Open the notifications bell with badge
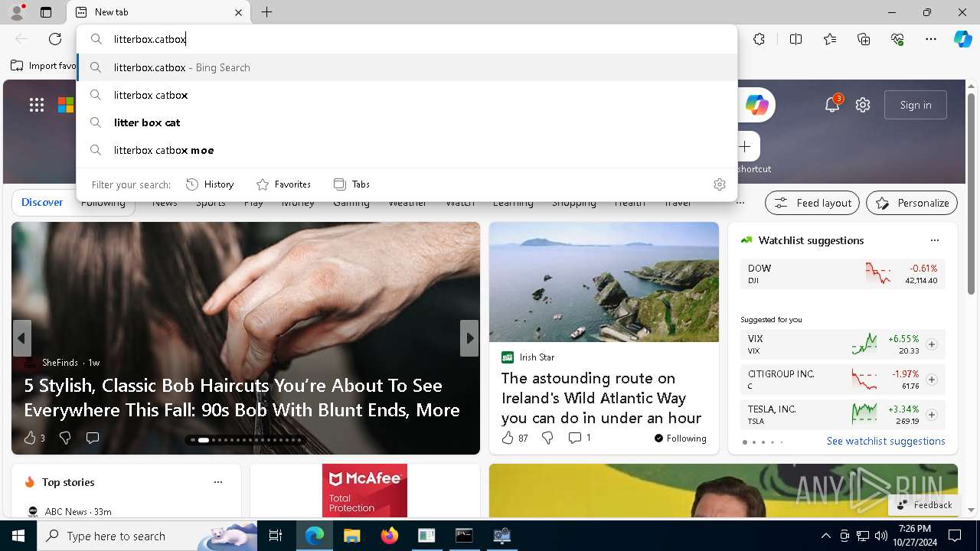This screenshot has width=980, height=551. pos(832,105)
